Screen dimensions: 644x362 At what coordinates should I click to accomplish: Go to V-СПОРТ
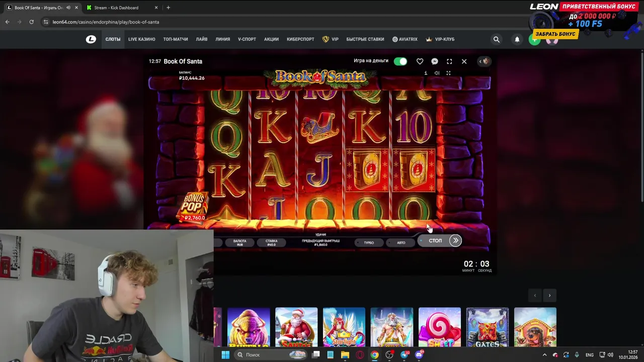[247, 39]
